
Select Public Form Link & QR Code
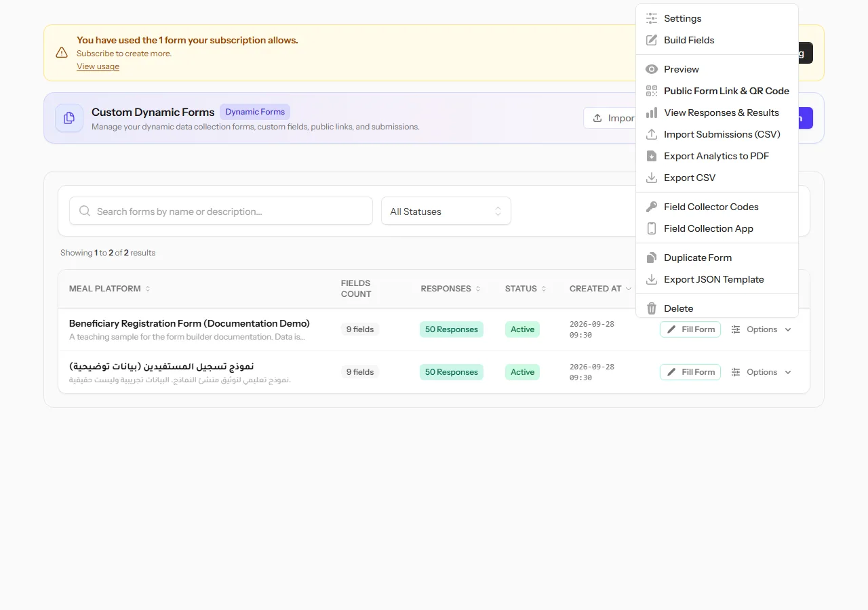click(717, 91)
